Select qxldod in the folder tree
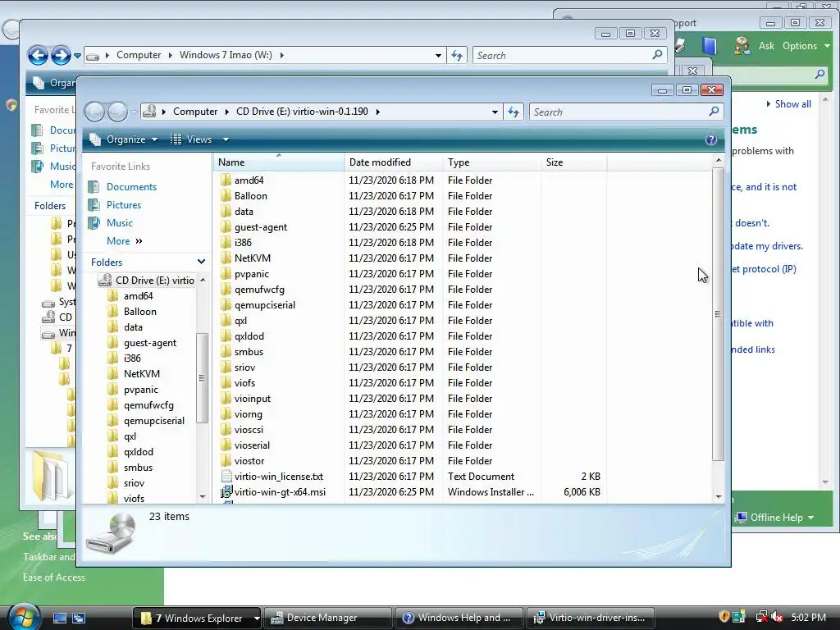 [x=138, y=452]
